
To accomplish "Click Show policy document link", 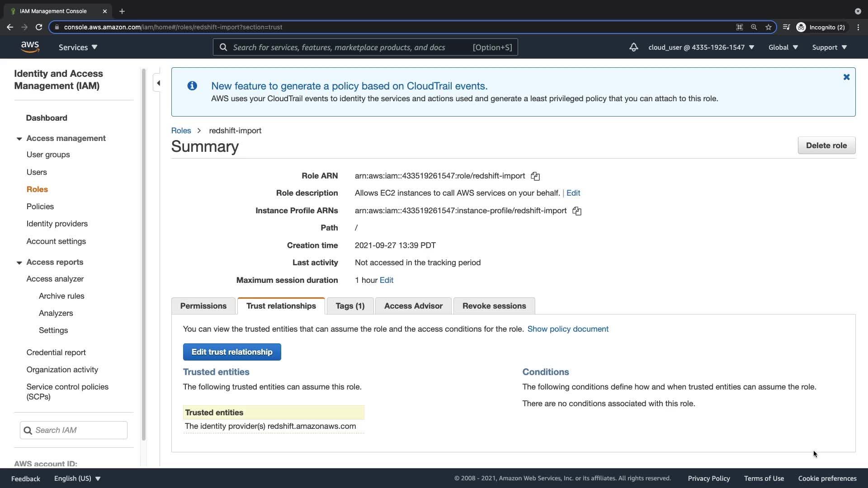I will coord(567,329).
